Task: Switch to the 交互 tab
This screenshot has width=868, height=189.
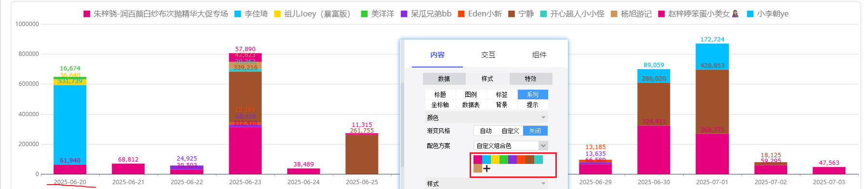Action: pyautogui.click(x=488, y=55)
